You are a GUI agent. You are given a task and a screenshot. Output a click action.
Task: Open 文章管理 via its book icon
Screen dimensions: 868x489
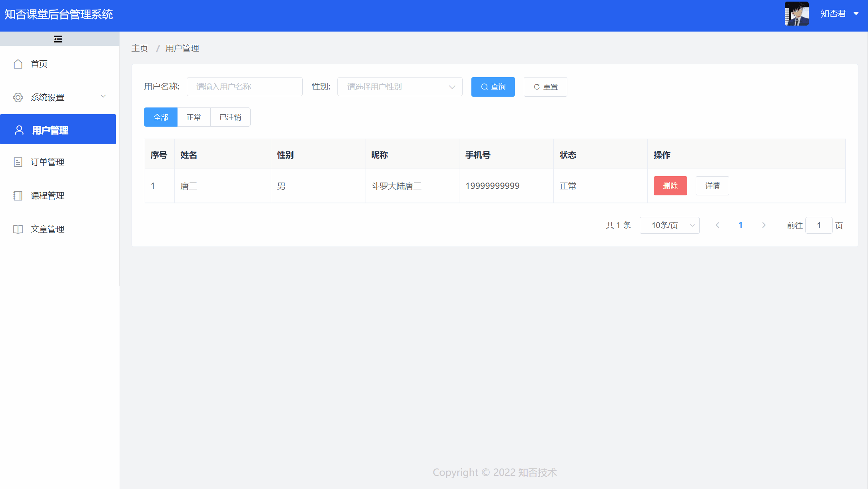click(x=18, y=229)
